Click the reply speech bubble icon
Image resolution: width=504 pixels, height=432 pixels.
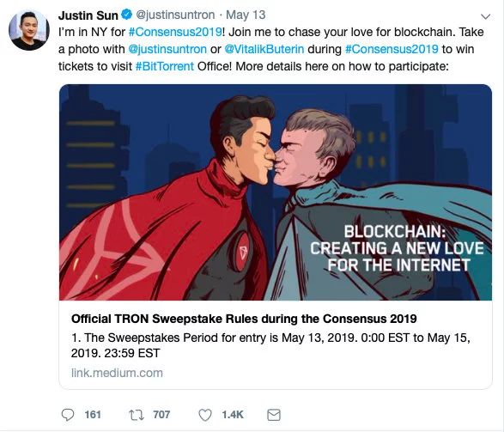click(x=68, y=415)
